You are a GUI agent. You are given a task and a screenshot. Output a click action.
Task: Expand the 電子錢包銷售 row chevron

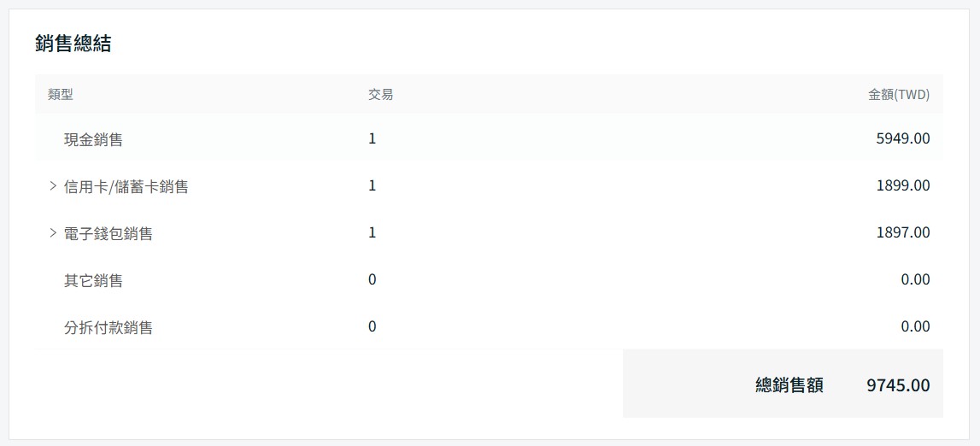tap(53, 232)
